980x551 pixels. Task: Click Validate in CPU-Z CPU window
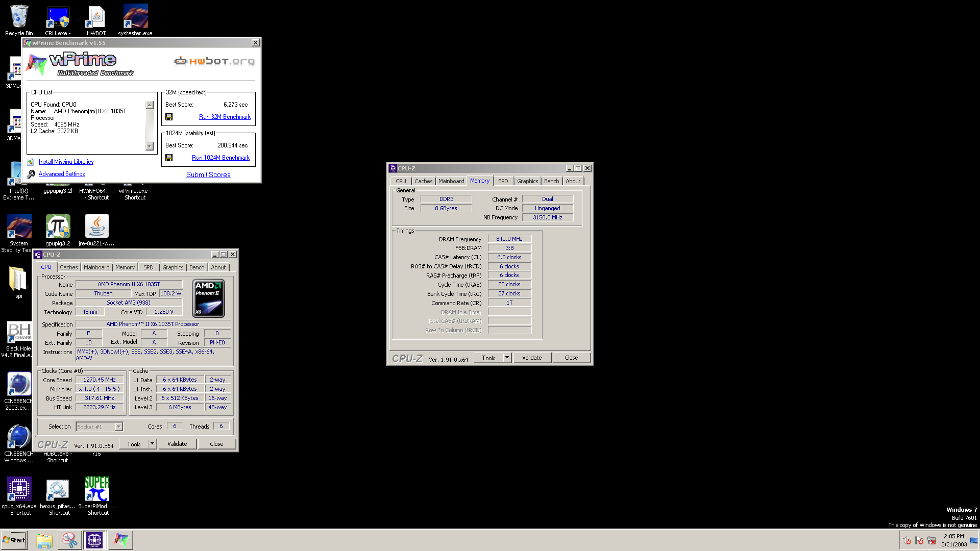click(177, 444)
